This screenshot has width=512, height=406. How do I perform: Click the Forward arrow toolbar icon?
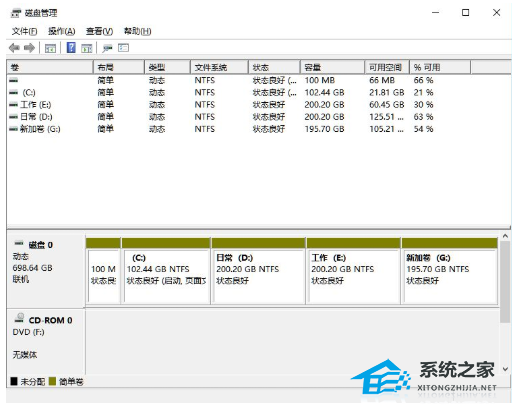[30, 48]
